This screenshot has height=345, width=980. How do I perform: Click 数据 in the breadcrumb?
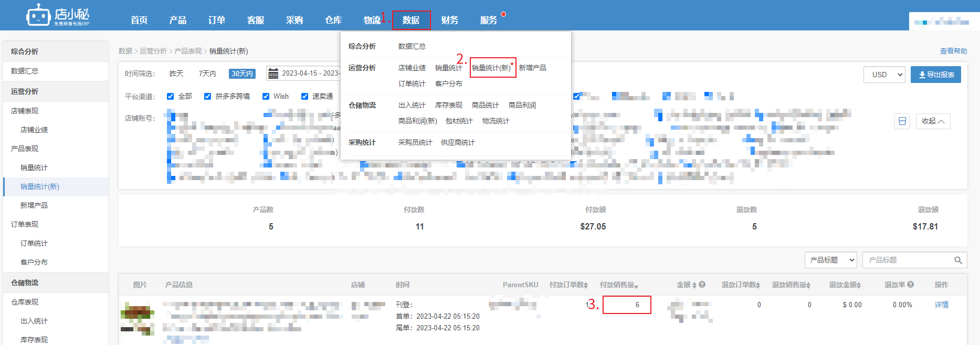(x=125, y=51)
